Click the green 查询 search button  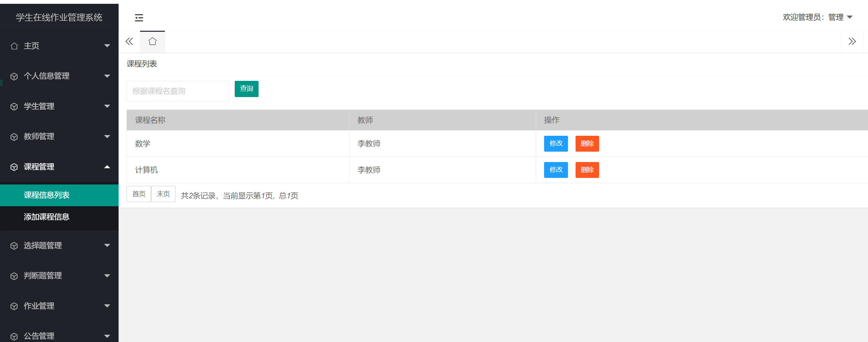[x=246, y=89]
